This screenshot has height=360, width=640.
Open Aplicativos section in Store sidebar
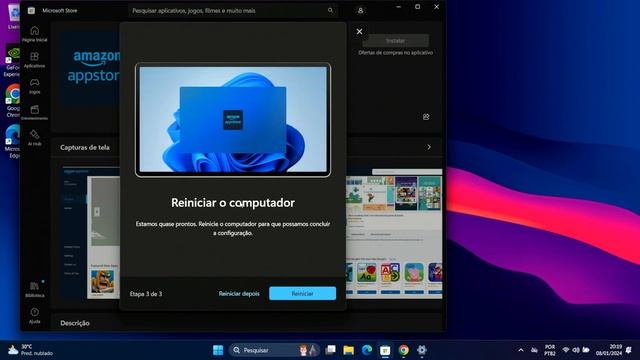pos(35,60)
